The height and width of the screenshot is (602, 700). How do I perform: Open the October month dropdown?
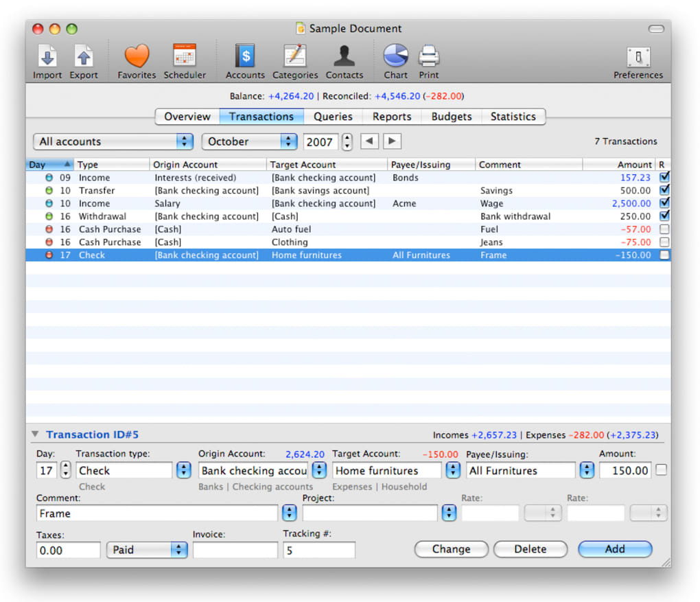pos(249,141)
